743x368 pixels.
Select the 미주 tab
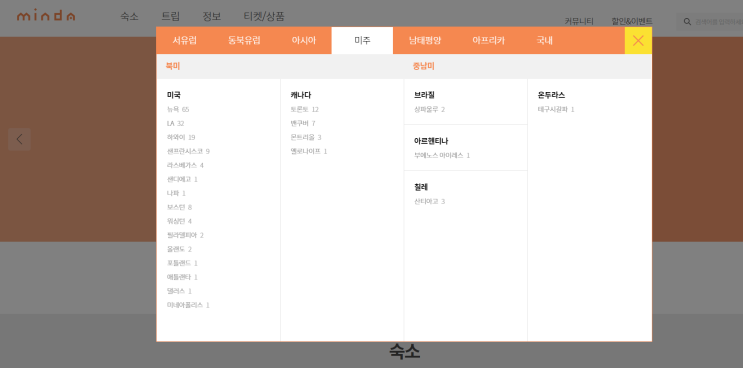(362, 41)
